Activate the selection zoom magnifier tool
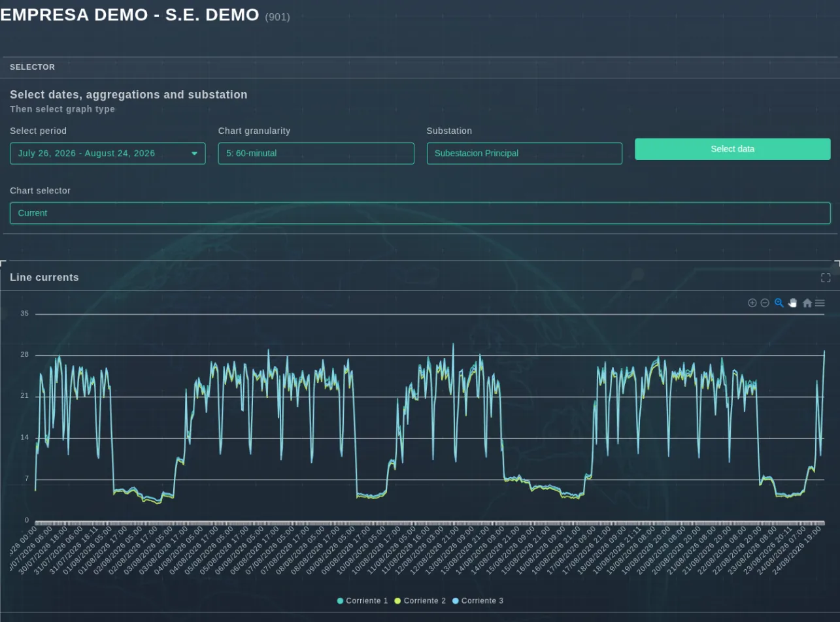The height and width of the screenshot is (622, 840). (779, 303)
